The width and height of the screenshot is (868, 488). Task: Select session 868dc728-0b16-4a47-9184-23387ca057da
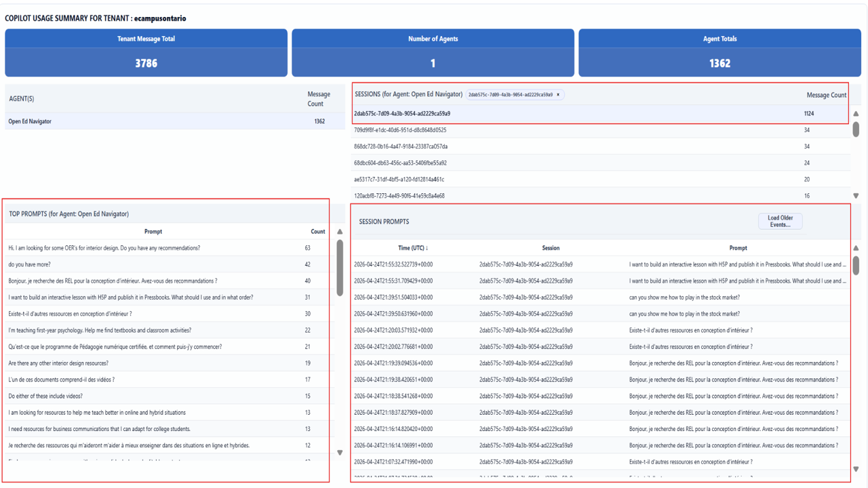[600, 146]
